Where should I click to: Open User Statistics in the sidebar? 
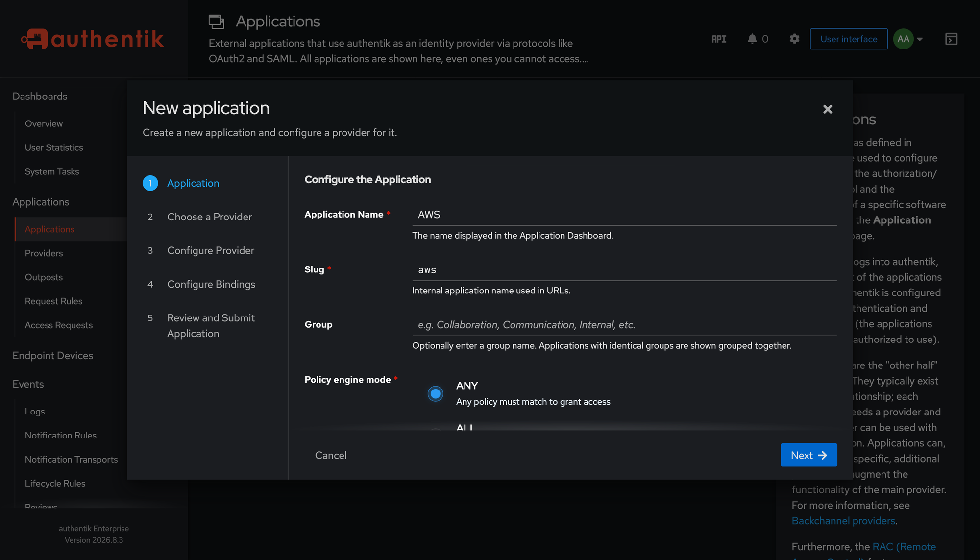[54, 148]
